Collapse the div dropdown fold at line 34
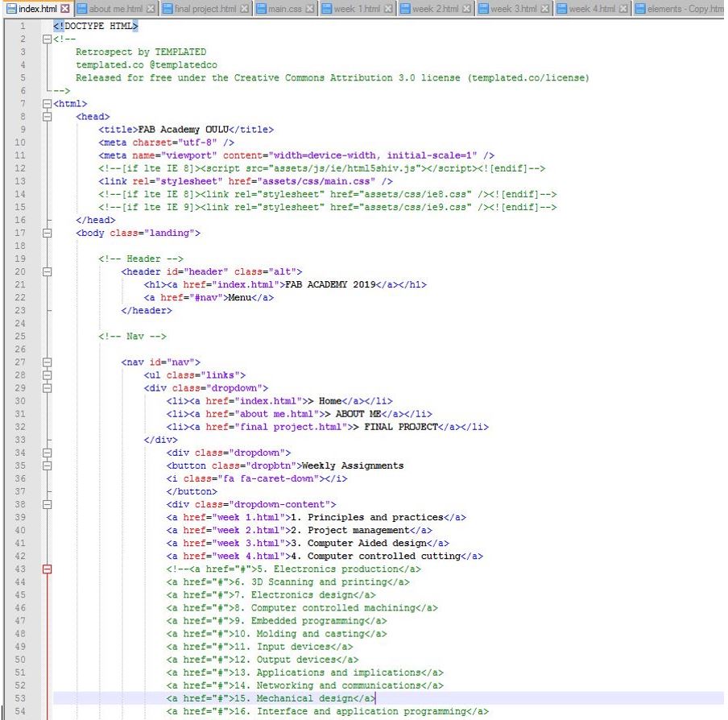The width and height of the screenshot is (728, 720). point(47,453)
